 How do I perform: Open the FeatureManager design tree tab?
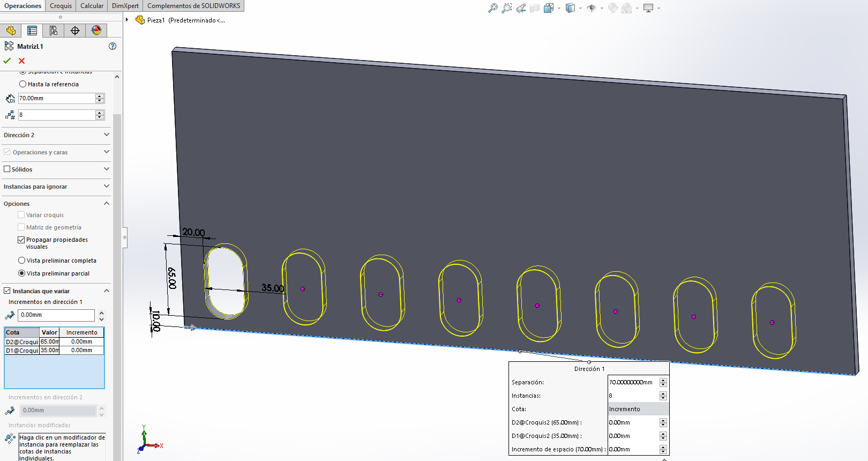pos(11,31)
